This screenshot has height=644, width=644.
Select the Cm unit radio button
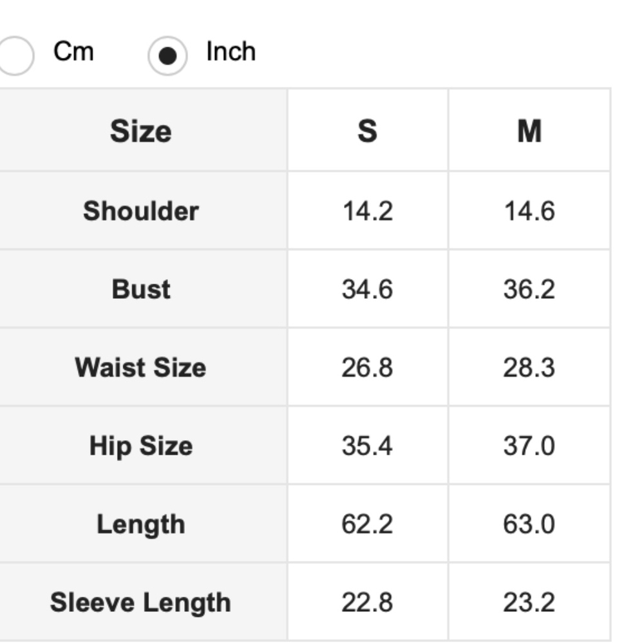(x=14, y=55)
